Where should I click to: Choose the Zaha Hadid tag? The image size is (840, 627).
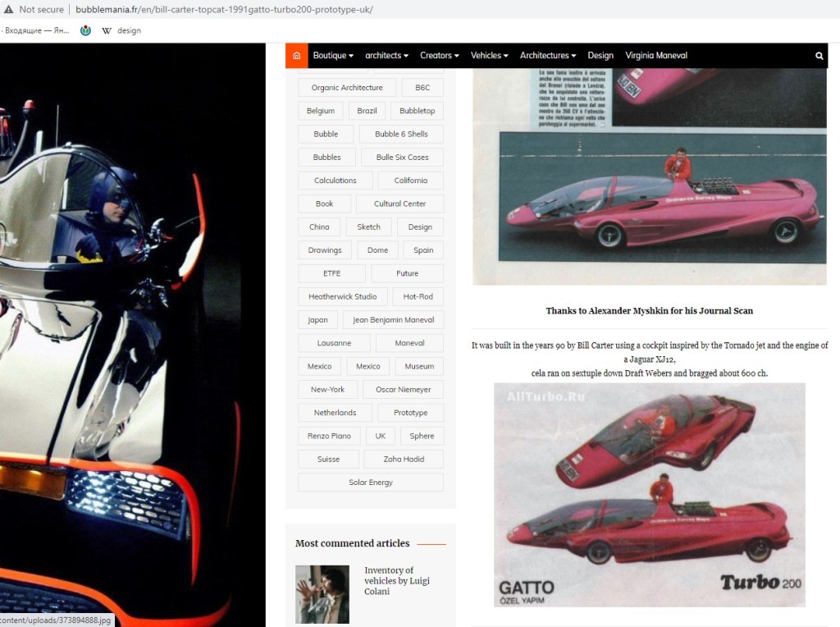pyautogui.click(x=403, y=459)
